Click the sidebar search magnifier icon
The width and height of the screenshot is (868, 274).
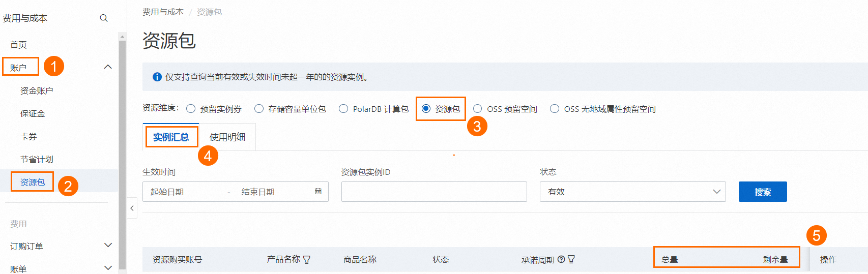(x=104, y=18)
